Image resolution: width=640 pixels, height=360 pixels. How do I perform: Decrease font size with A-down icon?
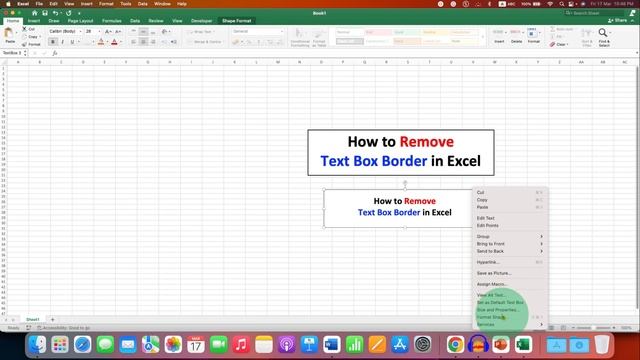[118, 31]
